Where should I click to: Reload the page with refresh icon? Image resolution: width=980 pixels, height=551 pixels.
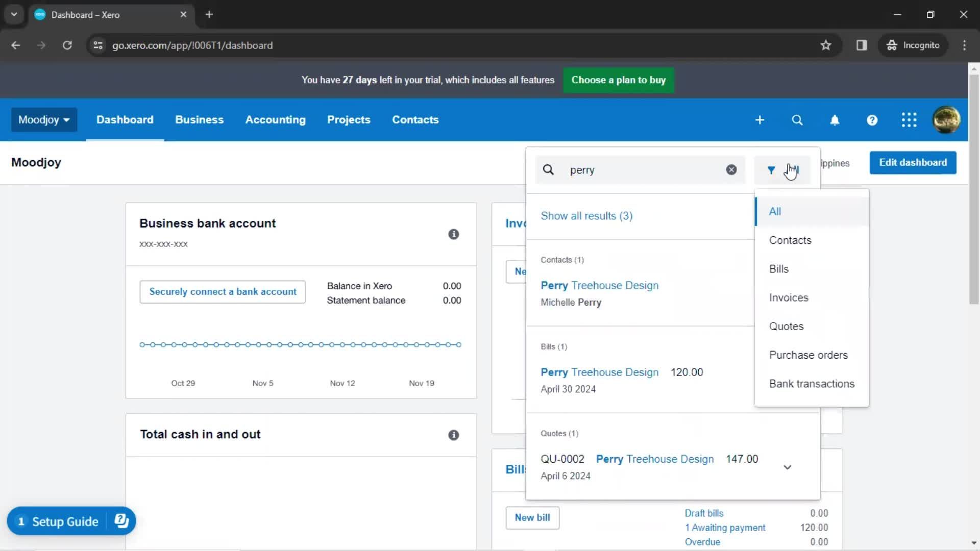pyautogui.click(x=67, y=45)
